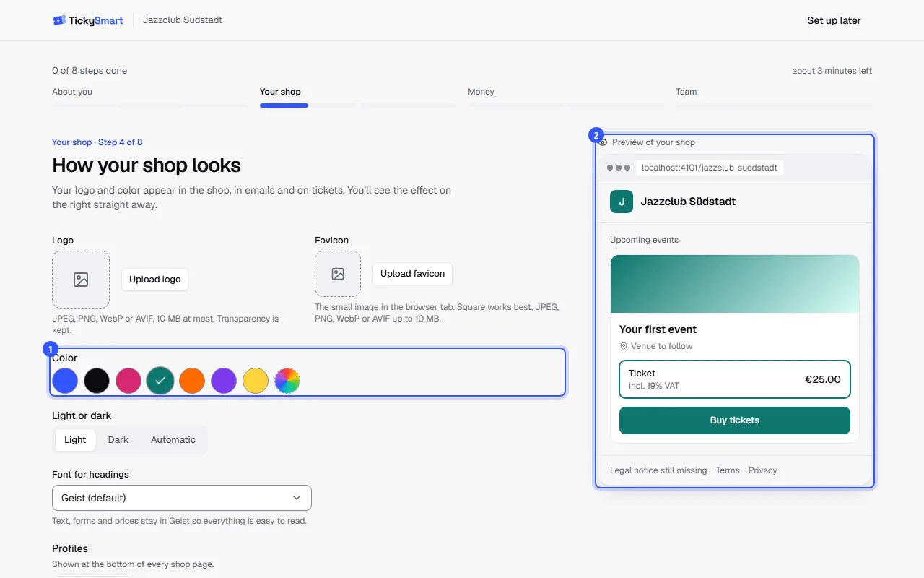Go to the About you section
The width and height of the screenshot is (924, 578).
(x=72, y=92)
